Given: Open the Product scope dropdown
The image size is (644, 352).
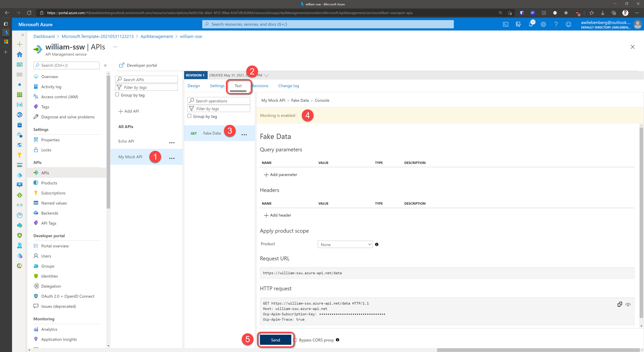Looking at the screenshot, I should coord(345,244).
